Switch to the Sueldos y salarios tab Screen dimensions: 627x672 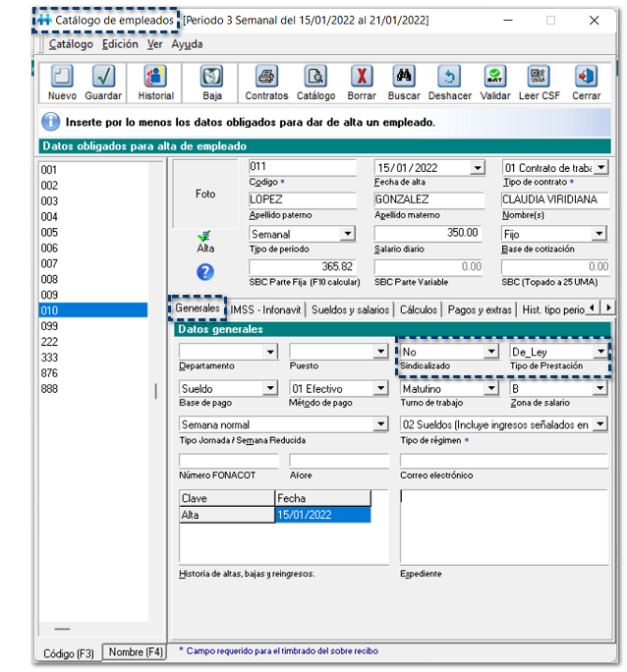point(350,309)
